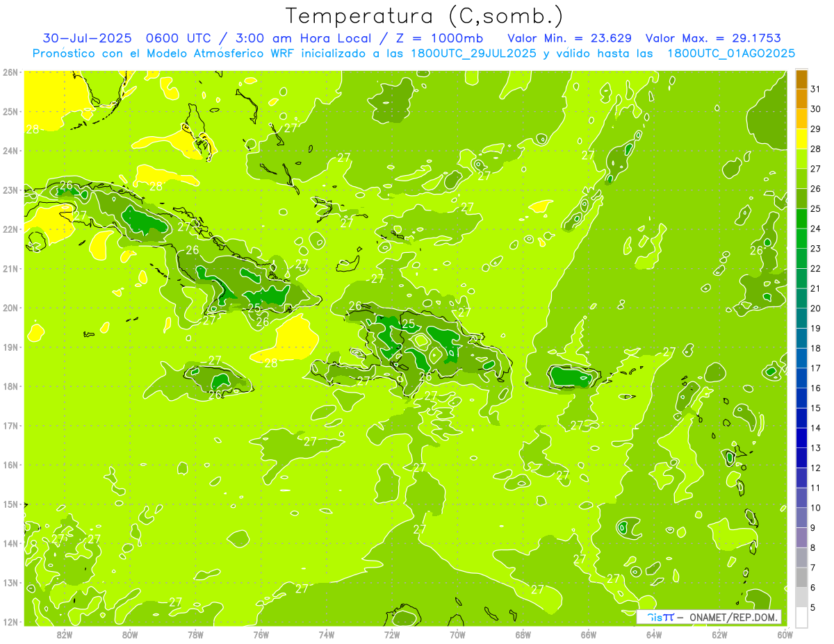The height and width of the screenshot is (644, 834).
Task: Click 'Valor Min. = 23.629' value
Action: pos(570,38)
